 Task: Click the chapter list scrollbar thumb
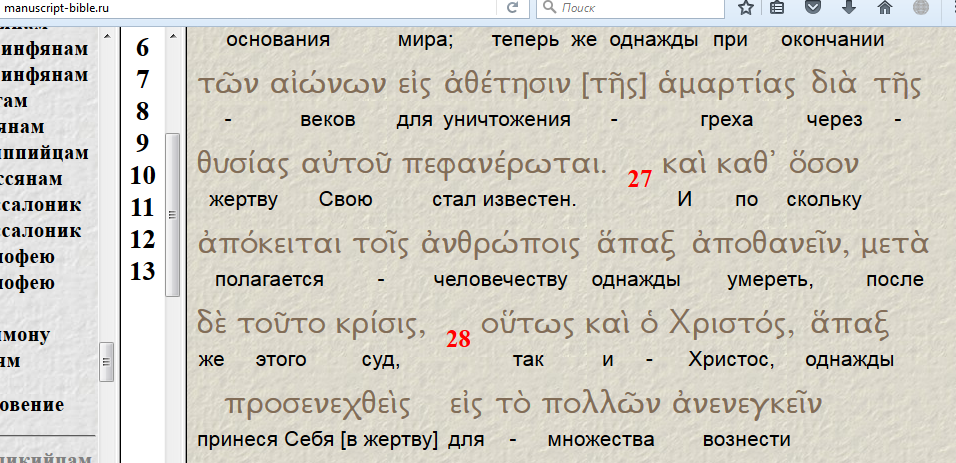click(x=171, y=214)
